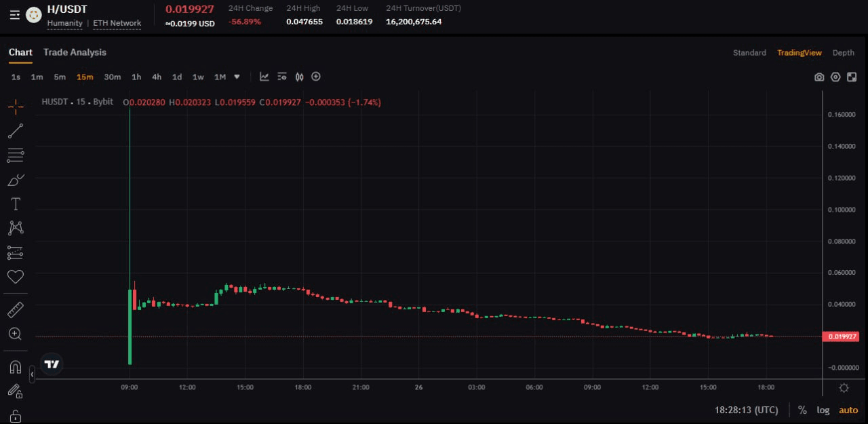The height and width of the screenshot is (424, 868).
Task: Open timezone menu at 18:28:13 (UTC)
Action: [x=746, y=410]
